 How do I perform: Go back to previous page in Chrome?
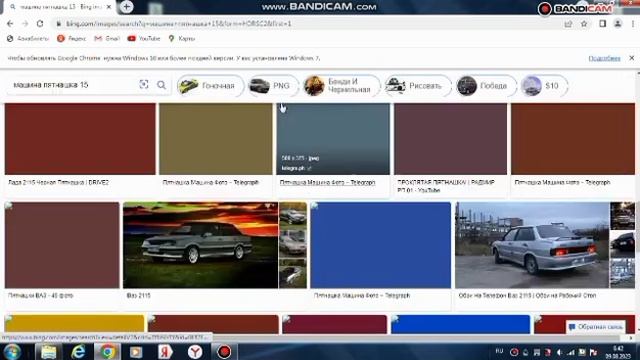[10, 24]
